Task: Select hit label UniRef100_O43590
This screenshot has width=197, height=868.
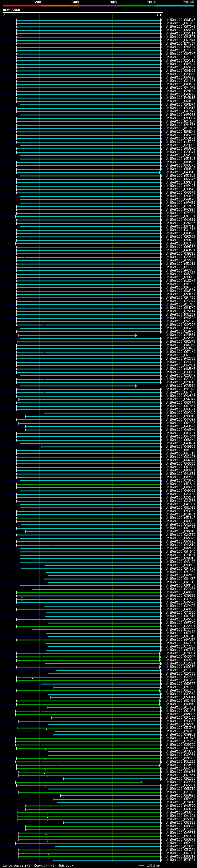Action: [x=180, y=426]
